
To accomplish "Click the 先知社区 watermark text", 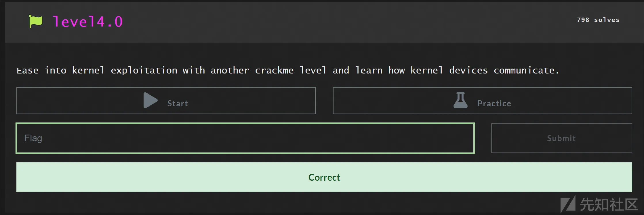I will [x=609, y=205].
